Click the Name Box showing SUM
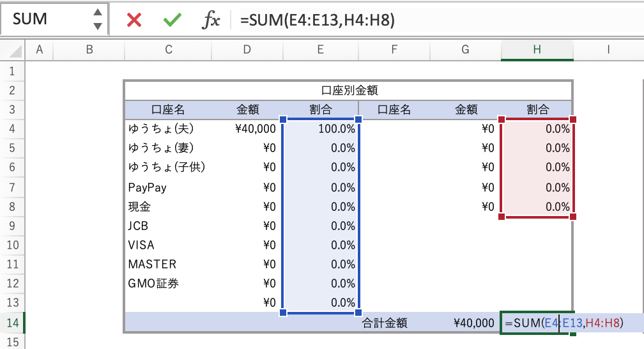This screenshot has width=644, height=349. (45, 20)
